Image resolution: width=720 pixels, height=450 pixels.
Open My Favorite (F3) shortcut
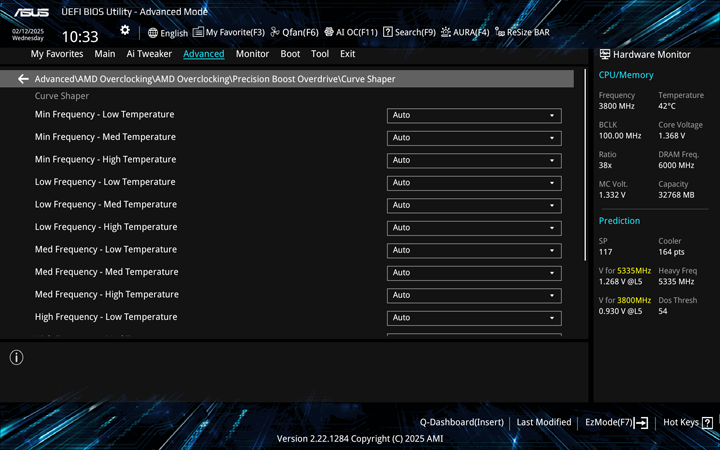pos(229,32)
